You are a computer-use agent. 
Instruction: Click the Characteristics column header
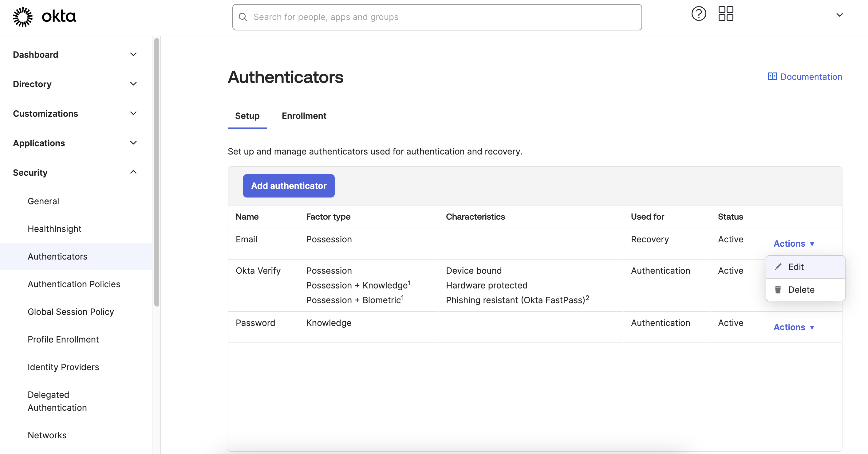pyautogui.click(x=475, y=217)
